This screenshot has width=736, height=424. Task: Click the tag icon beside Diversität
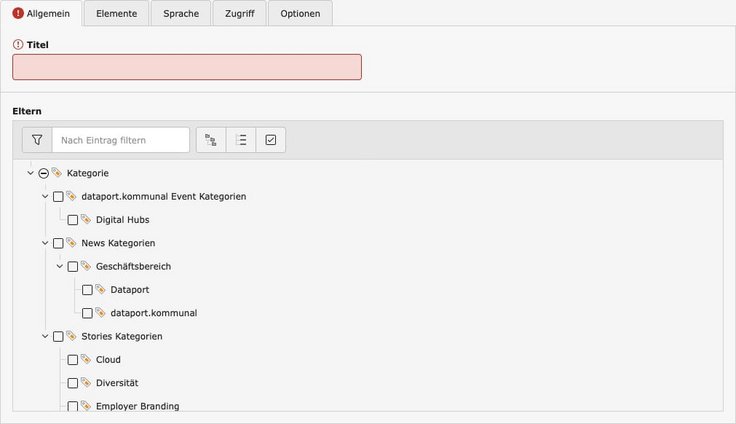coord(85,383)
